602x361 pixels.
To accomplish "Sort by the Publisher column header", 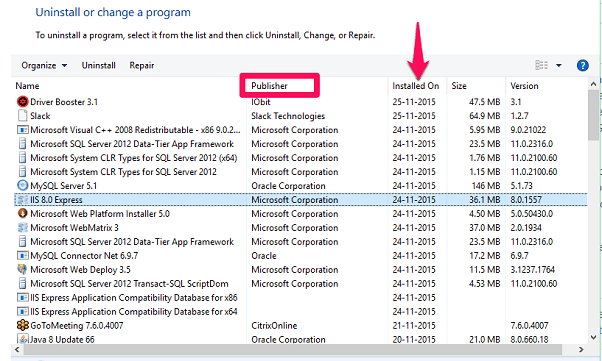I will [269, 86].
